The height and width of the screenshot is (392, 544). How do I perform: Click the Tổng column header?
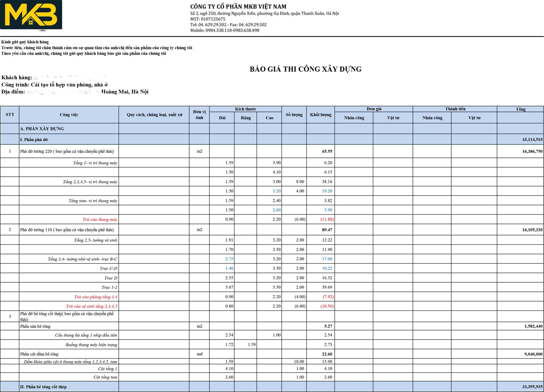520,109
